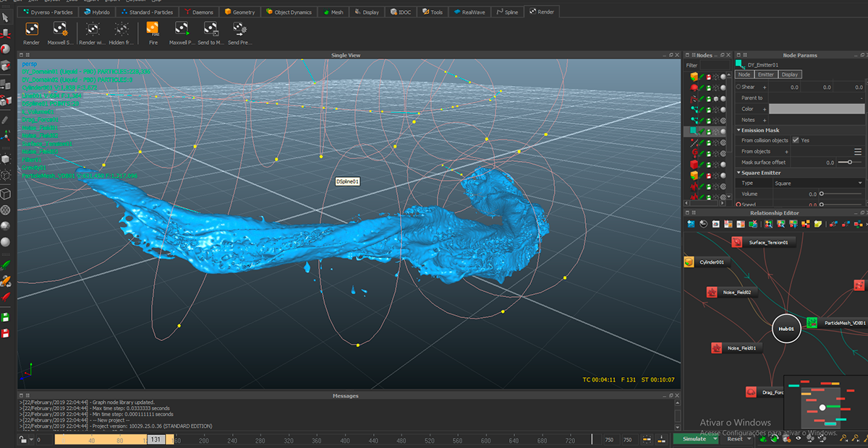The height and width of the screenshot is (448, 868).
Task: Select the arrow selection tool
Action: click(5, 17)
